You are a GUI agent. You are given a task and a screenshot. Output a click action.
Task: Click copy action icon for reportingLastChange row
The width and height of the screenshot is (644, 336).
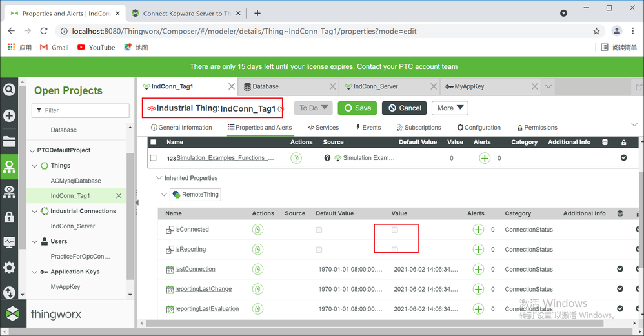(257, 289)
